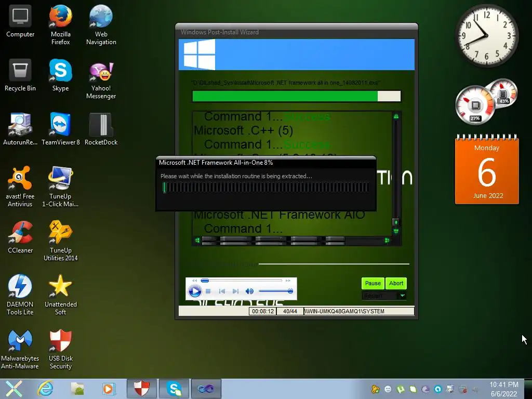This screenshot has height=399, width=532.
Task: Click the next track button
Action: pos(235,291)
